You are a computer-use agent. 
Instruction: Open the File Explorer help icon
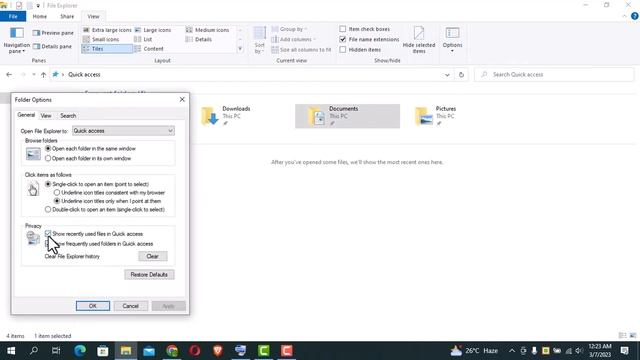(634, 16)
